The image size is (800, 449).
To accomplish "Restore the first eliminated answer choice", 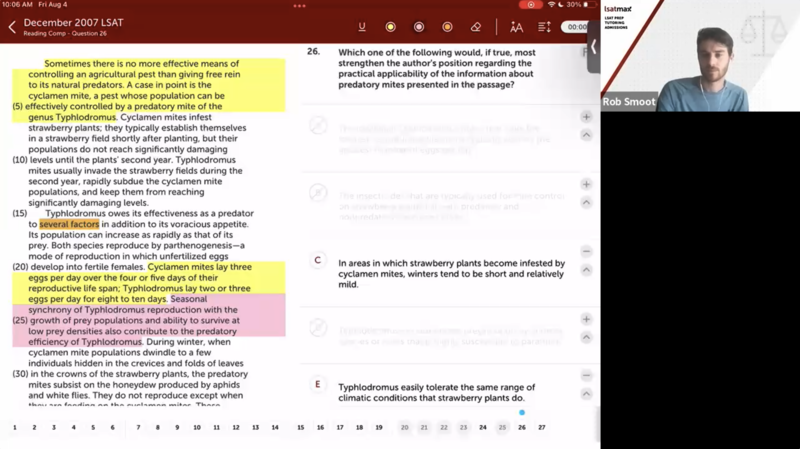I will (x=587, y=117).
